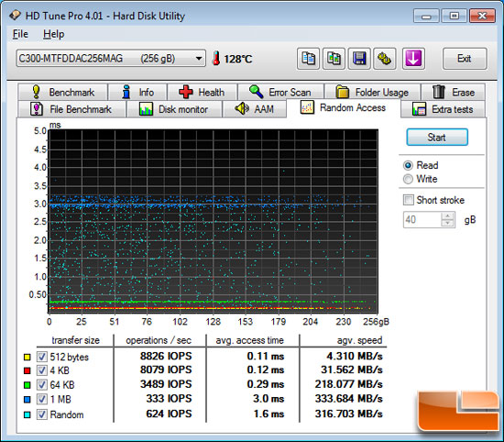Click the Erase trash can icon
The height and width of the screenshot is (442, 504).
[438, 92]
